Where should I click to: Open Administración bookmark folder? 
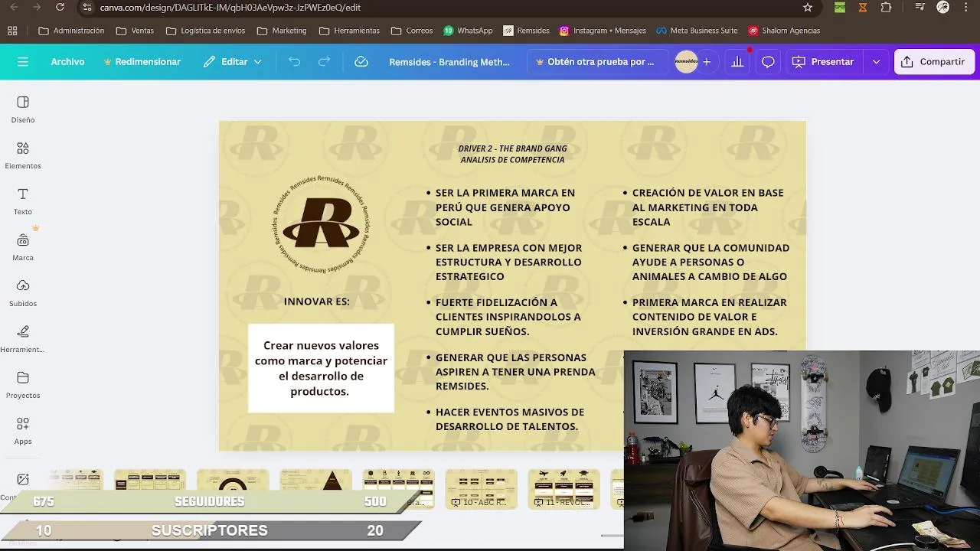click(71, 31)
